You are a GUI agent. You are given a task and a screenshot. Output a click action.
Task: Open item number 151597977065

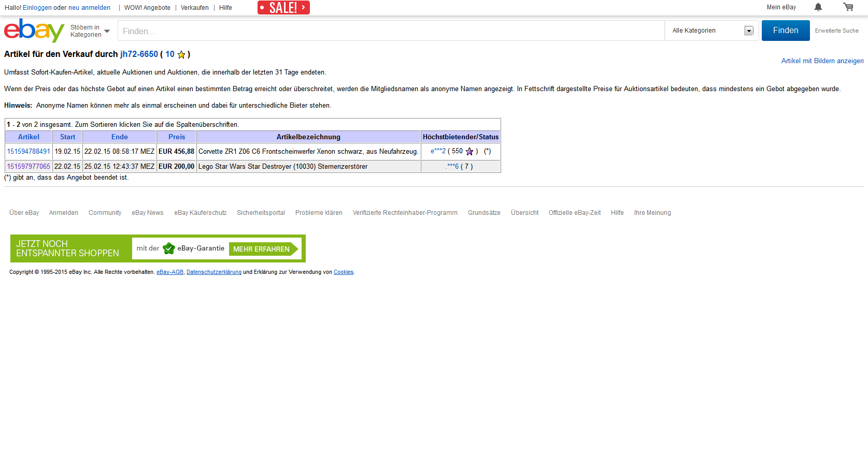(29, 167)
